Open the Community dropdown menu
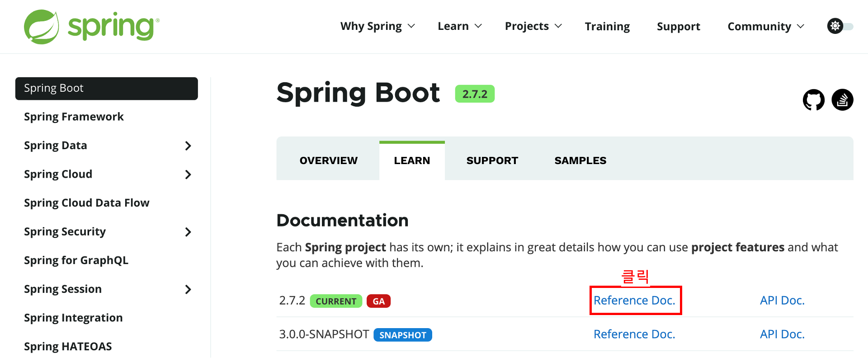This screenshot has width=868, height=358. 766,26
